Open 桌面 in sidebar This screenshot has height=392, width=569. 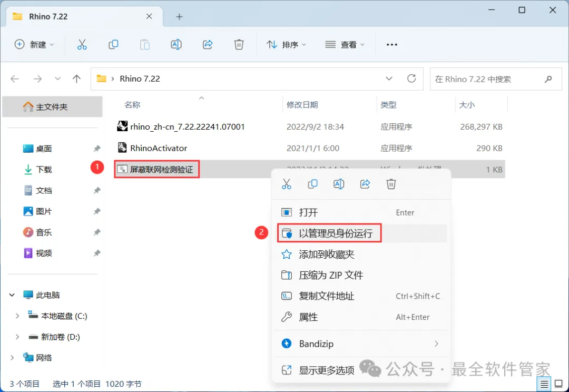(44, 149)
